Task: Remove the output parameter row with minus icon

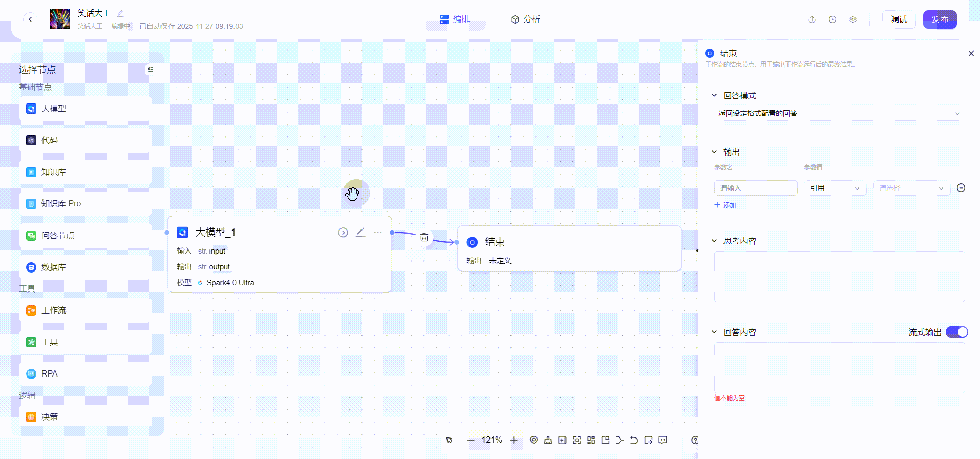Action: 961,188
